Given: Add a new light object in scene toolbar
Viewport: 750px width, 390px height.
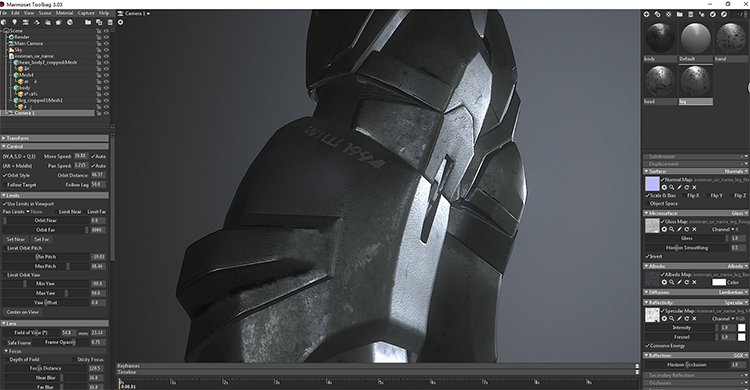Looking at the screenshot, I should (x=15, y=22).
